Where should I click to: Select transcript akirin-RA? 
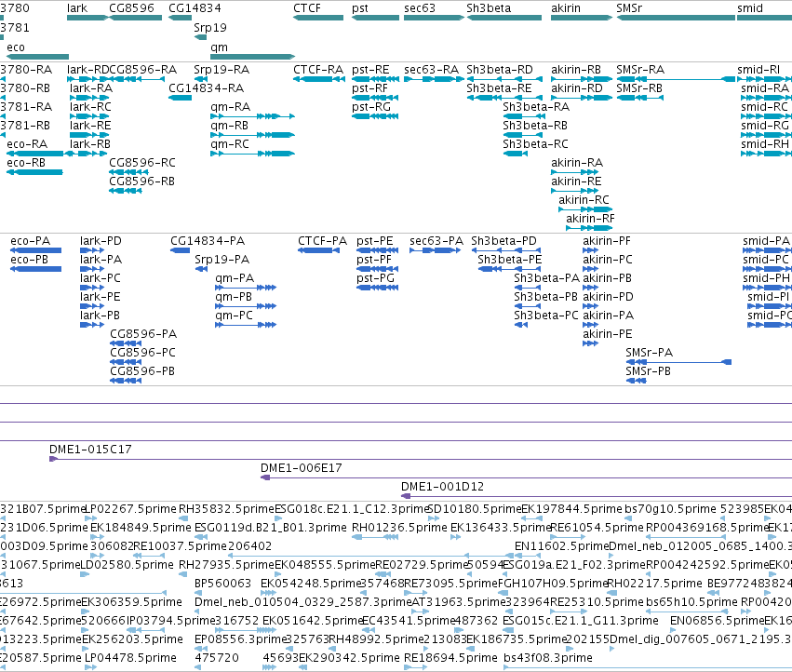(x=575, y=172)
